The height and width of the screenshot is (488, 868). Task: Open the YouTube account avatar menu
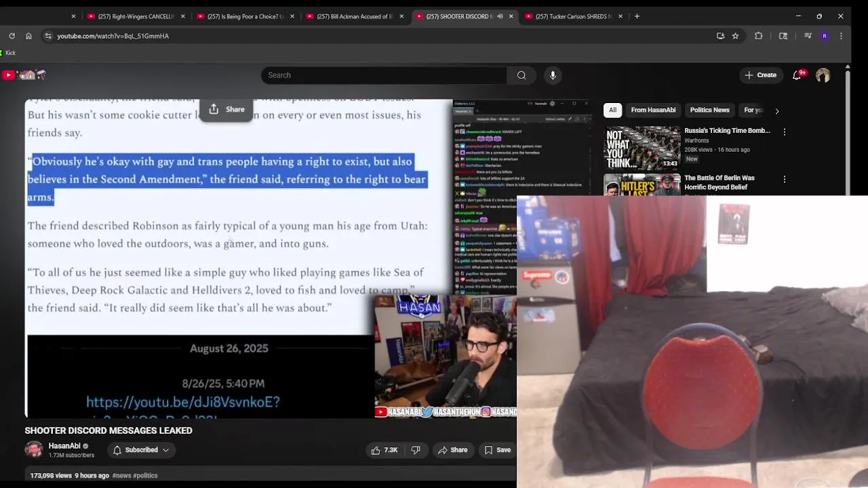pyautogui.click(x=823, y=75)
